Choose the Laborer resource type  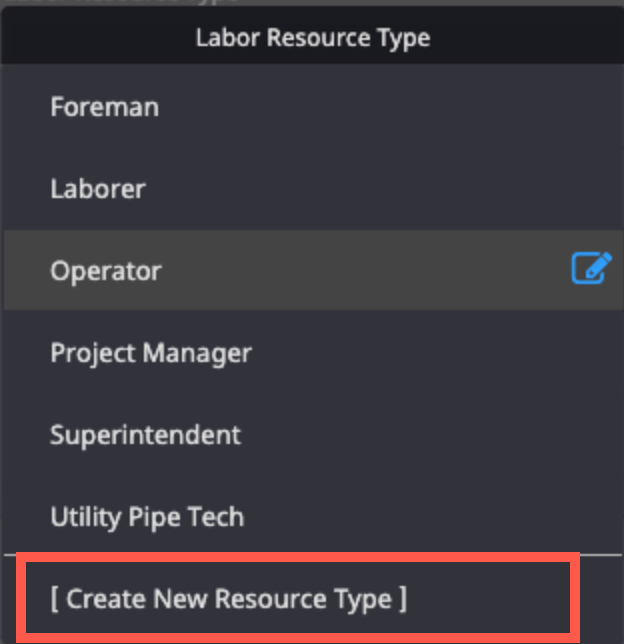point(314,189)
